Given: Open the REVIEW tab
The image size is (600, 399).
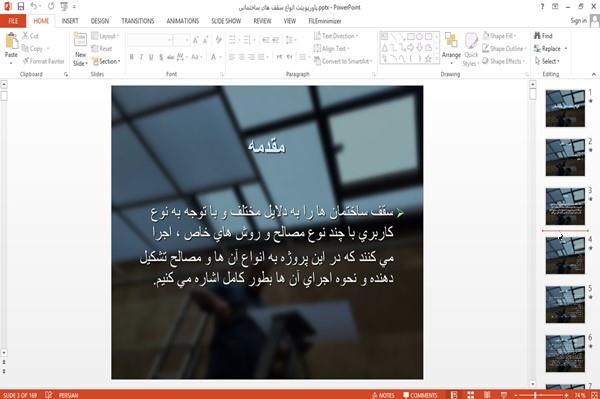Looking at the screenshot, I should [262, 21].
